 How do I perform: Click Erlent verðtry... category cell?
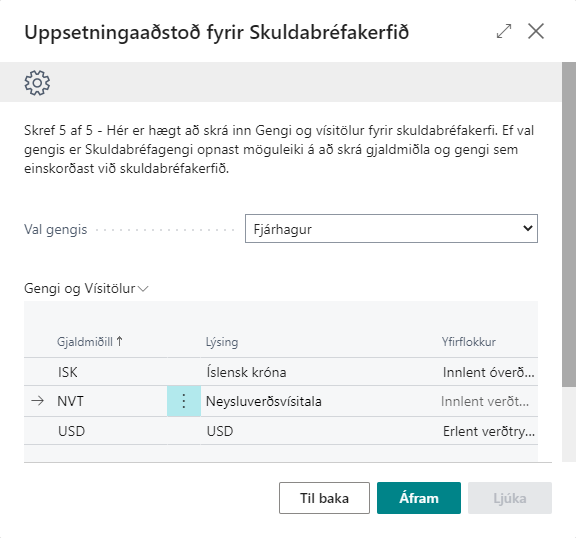(x=489, y=431)
